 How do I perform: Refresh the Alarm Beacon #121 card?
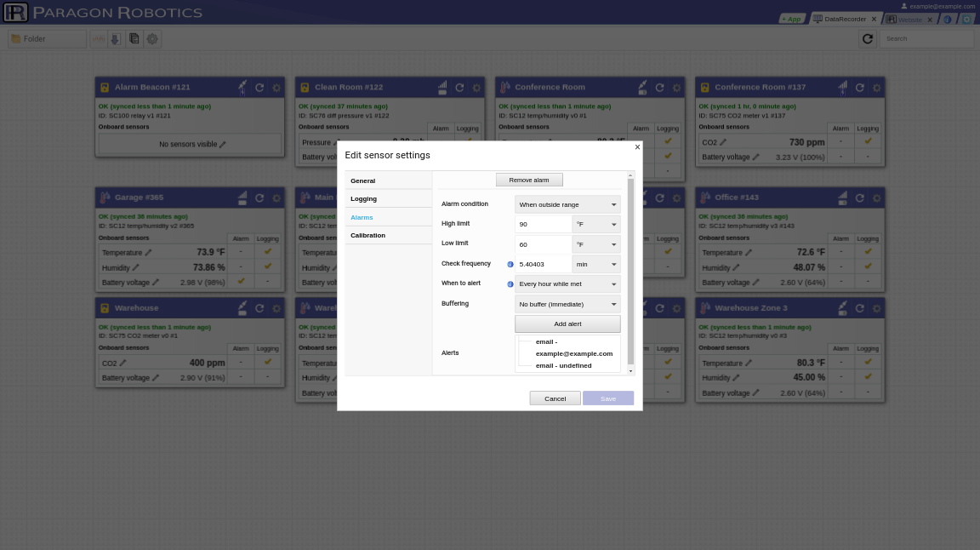(x=259, y=88)
